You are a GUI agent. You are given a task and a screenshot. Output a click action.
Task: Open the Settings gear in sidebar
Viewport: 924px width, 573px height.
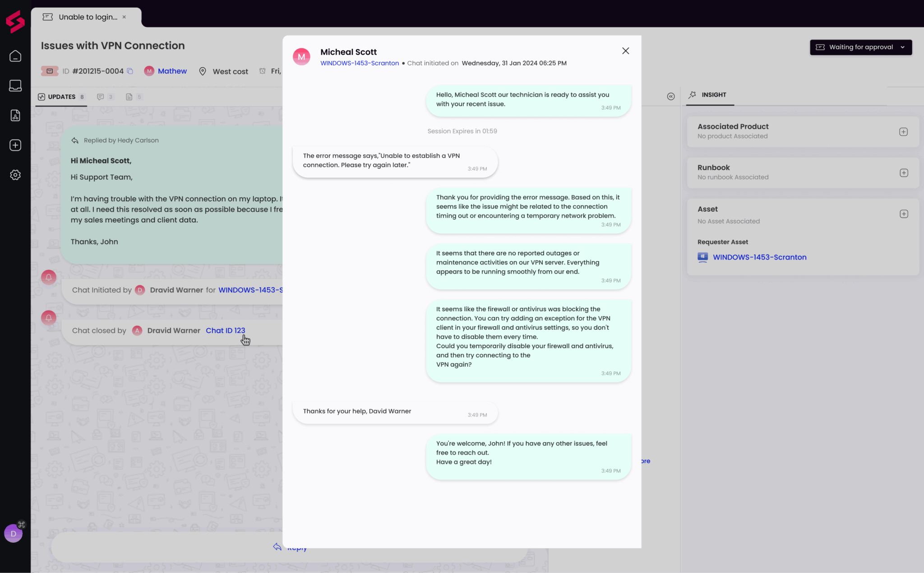coord(15,175)
